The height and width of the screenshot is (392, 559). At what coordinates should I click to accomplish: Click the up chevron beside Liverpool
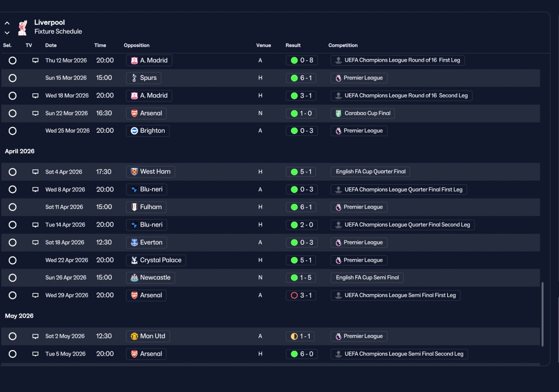(x=7, y=23)
